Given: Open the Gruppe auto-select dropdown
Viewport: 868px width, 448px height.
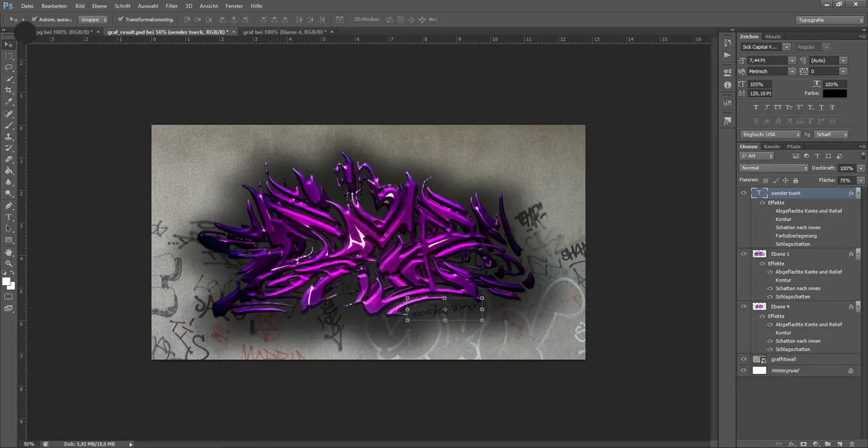Looking at the screenshot, I should (93, 20).
